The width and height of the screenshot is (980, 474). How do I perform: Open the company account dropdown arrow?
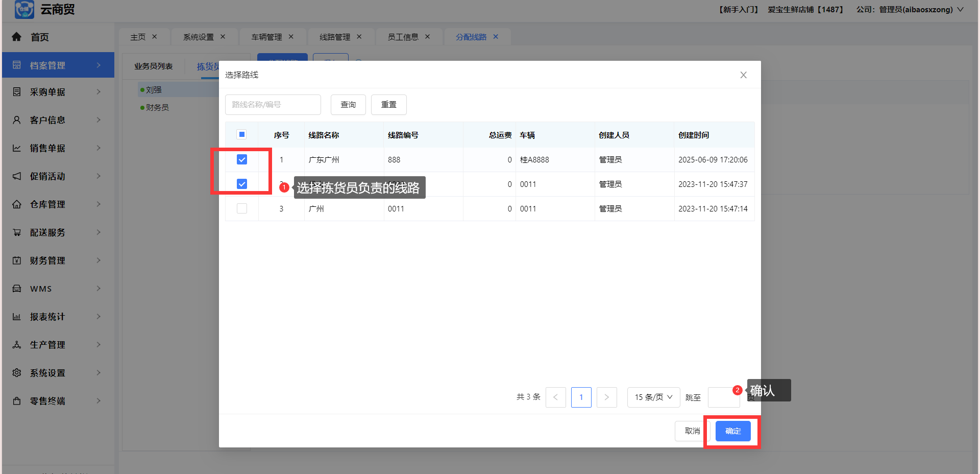(960, 10)
